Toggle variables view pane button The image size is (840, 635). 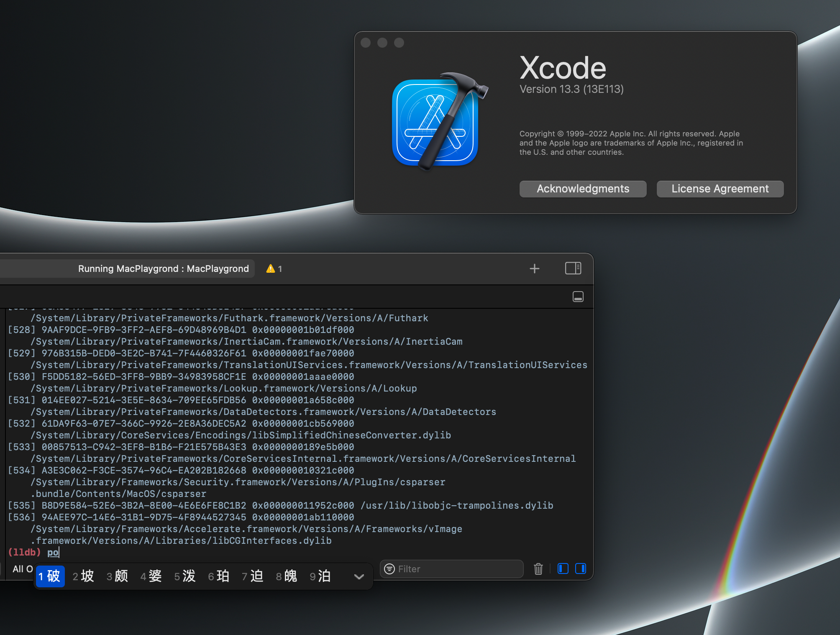pos(563,568)
